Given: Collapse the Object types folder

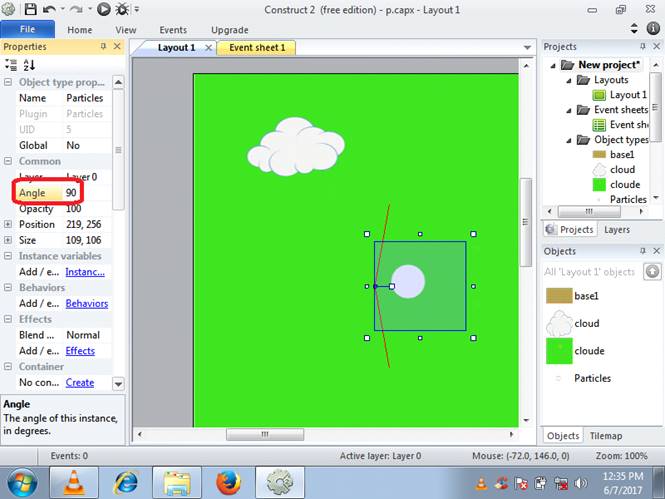Looking at the screenshot, I should click(x=569, y=140).
